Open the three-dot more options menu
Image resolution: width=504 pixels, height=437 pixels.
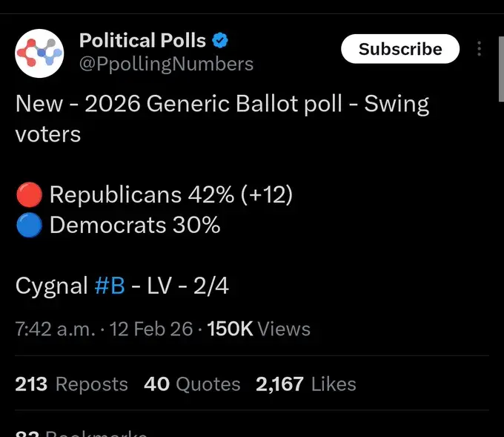480,49
